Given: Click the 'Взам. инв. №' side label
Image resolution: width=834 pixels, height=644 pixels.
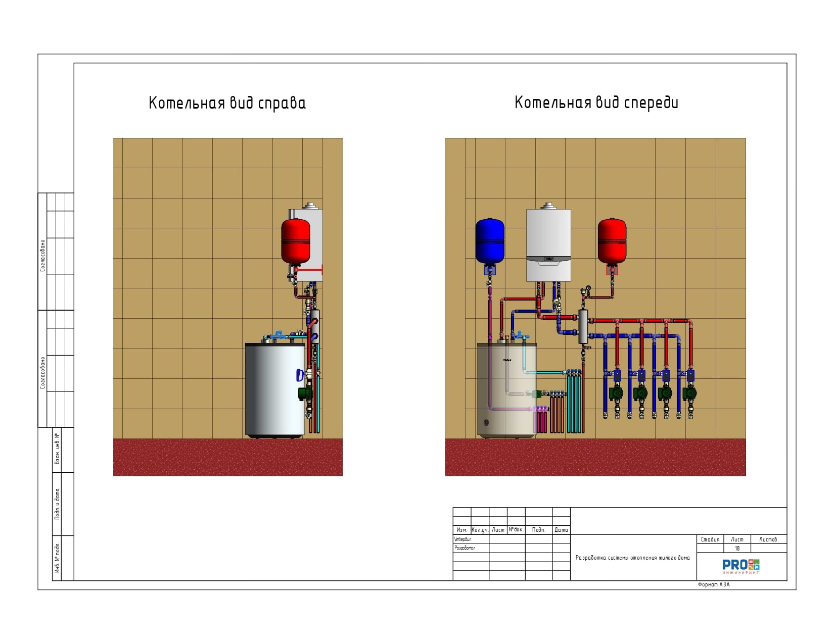Looking at the screenshot, I should [57, 449].
